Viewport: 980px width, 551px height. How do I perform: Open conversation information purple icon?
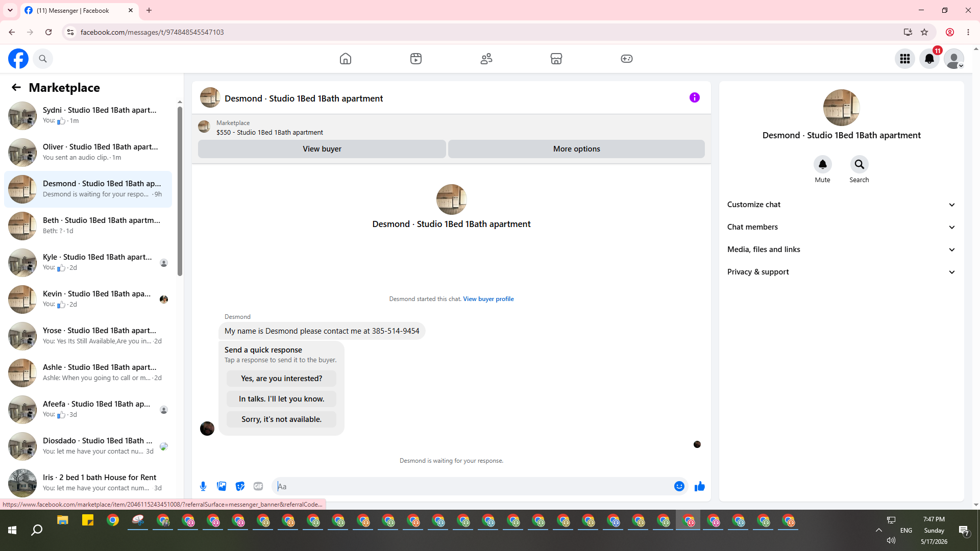click(695, 97)
